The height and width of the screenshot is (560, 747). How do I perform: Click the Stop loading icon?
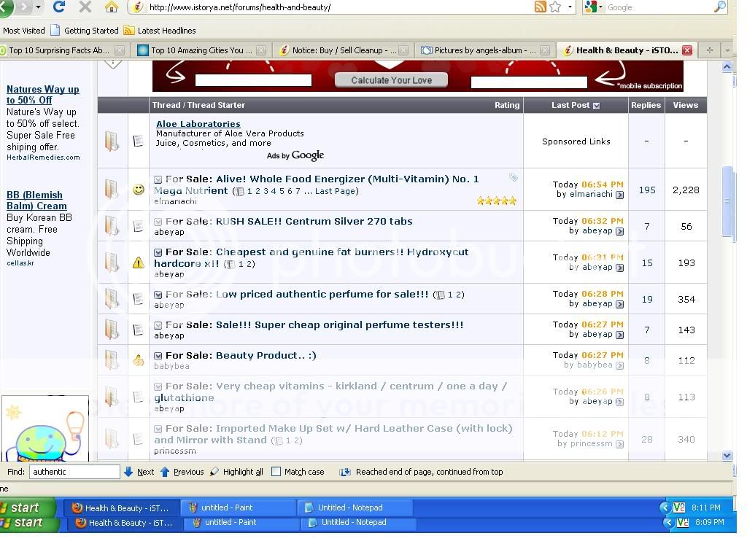(x=85, y=7)
